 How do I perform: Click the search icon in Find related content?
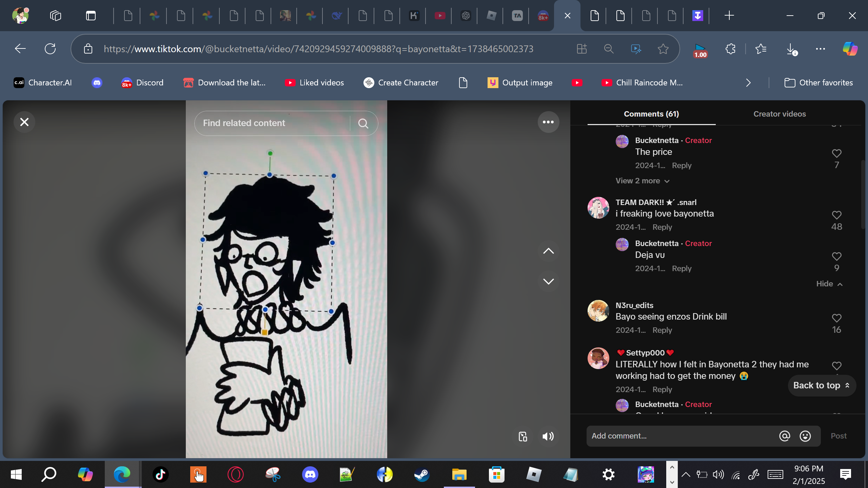tap(363, 123)
